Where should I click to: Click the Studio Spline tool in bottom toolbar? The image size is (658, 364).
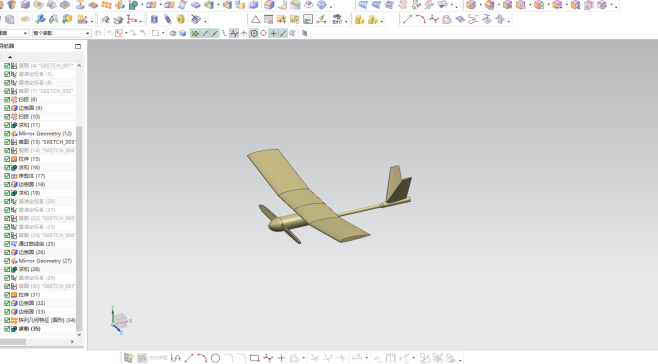pyautogui.click(x=268, y=358)
